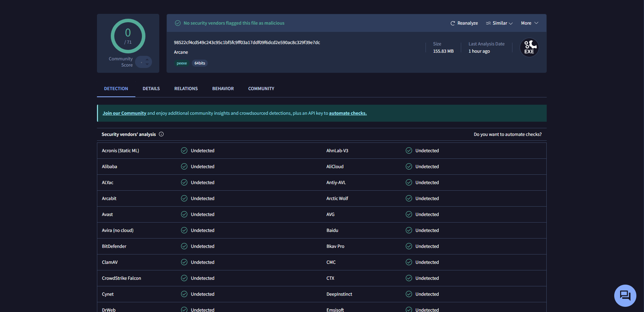Click the Community Score circle gauge

(x=128, y=36)
